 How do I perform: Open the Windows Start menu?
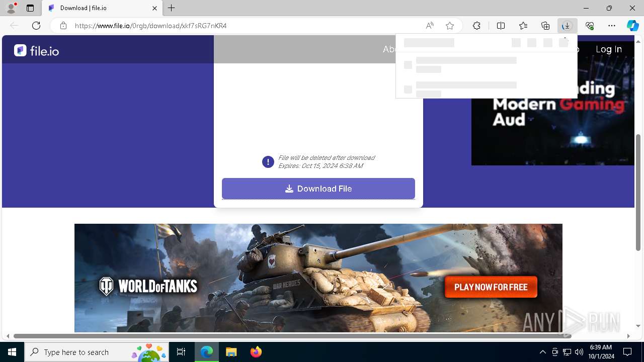point(12,352)
